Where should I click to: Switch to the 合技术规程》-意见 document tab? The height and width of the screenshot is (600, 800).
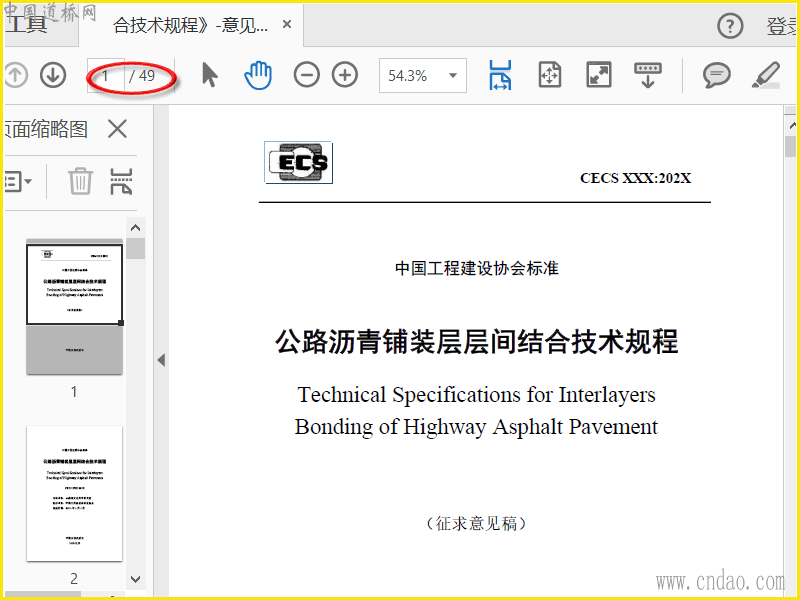point(190,25)
